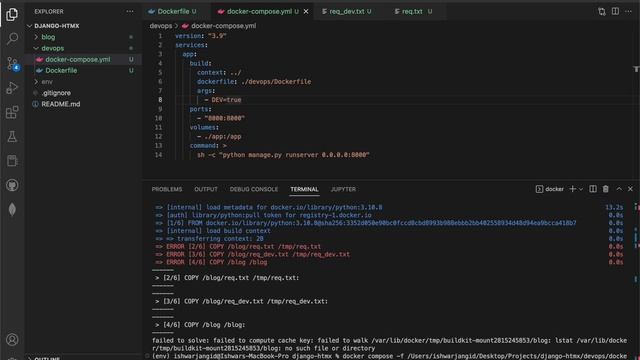Open the Problems panel tab

pos(167,189)
